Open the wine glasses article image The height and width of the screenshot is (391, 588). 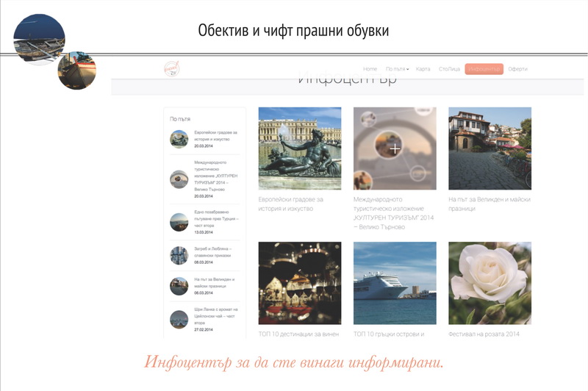(x=300, y=283)
